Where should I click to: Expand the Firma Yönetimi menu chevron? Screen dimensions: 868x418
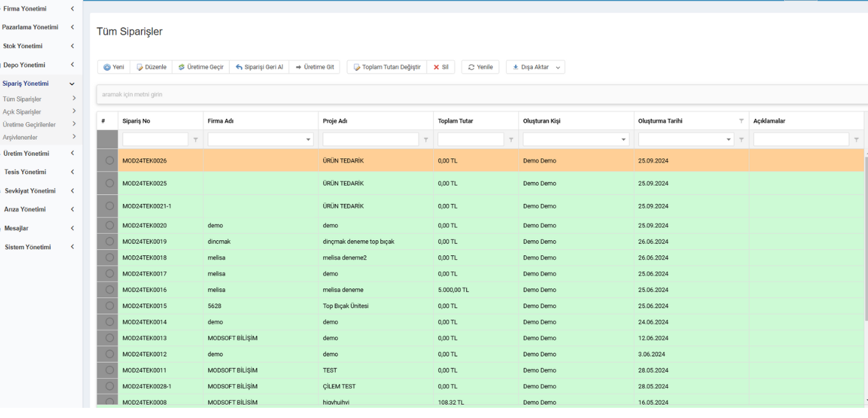click(x=72, y=9)
